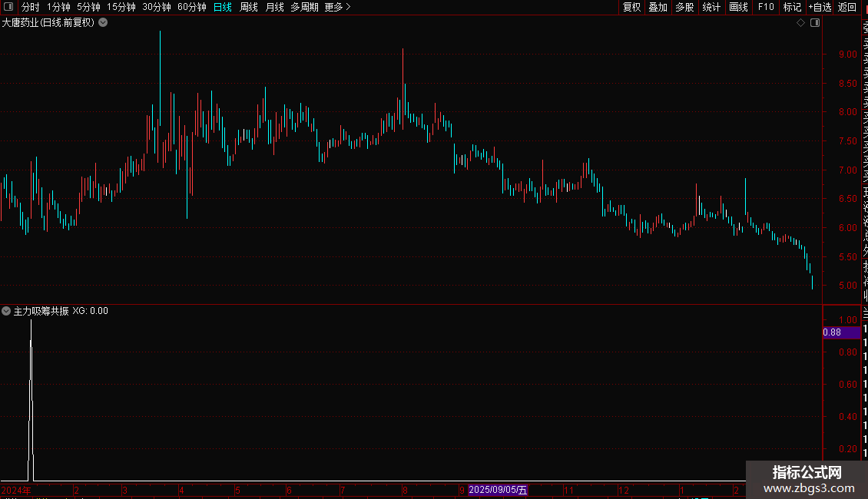Viewport: 868px width, 499px height.
Task: Click the 6.50 price label
Action: coord(847,199)
